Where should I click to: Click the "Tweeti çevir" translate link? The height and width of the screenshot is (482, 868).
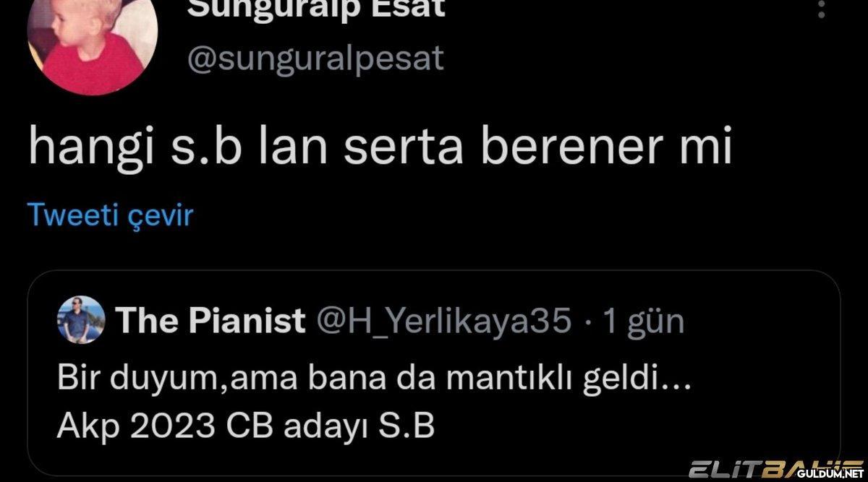(111, 215)
